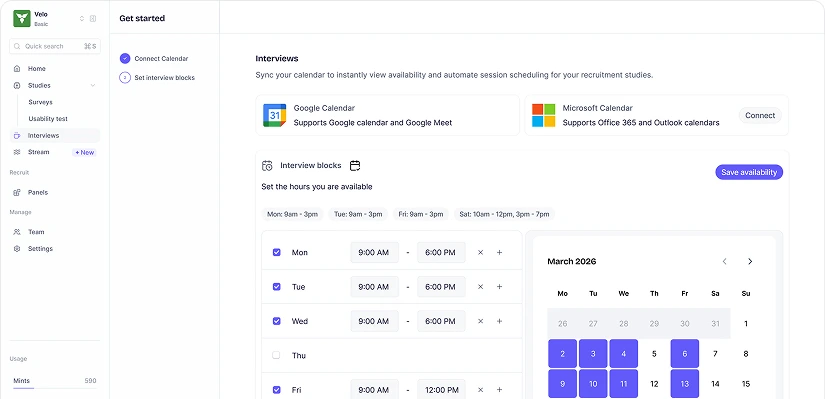Click the Google Calendar icon
825x399 pixels.
pos(275,115)
